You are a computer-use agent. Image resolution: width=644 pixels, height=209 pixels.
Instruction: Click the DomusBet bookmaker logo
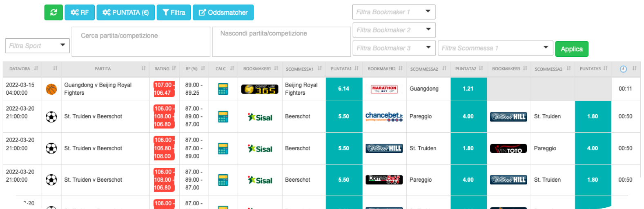(384, 180)
